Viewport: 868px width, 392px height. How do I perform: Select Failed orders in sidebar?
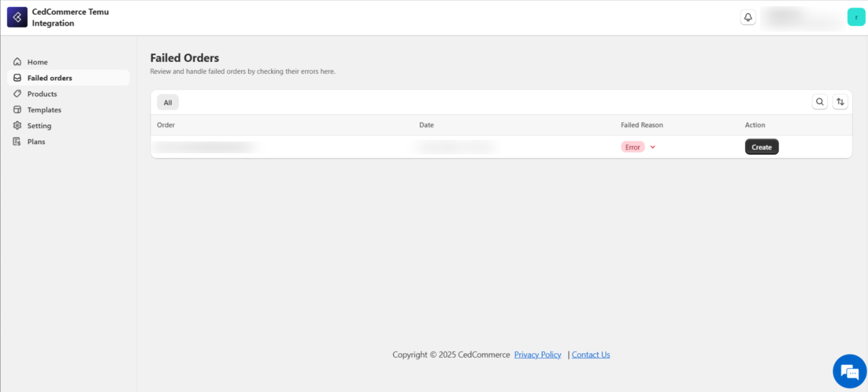tap(68, 78)
